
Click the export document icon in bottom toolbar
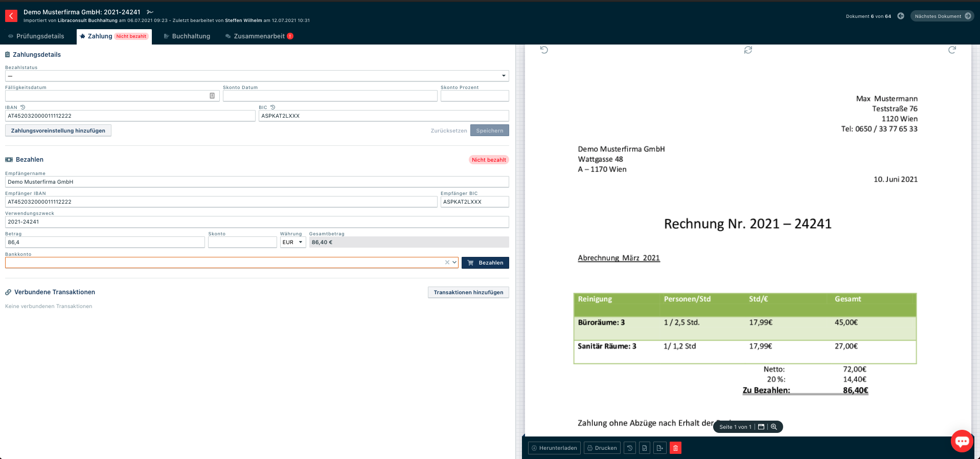click(659, 448)
